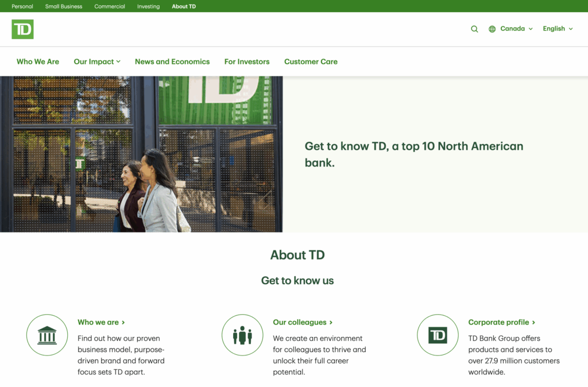Image resolution: width=588 pixels, height=387 pixels.
Task: Click the 'TD Bank Group offers' description text
Action: click(514, 355)
